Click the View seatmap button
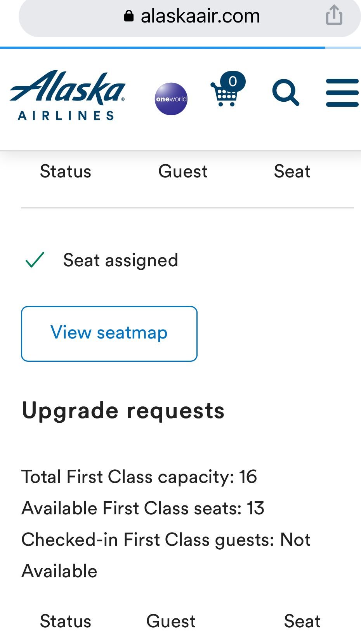Image resolution: width=361 pixels, height=644 pixels. pyautogui.click(x=109, y=333)
